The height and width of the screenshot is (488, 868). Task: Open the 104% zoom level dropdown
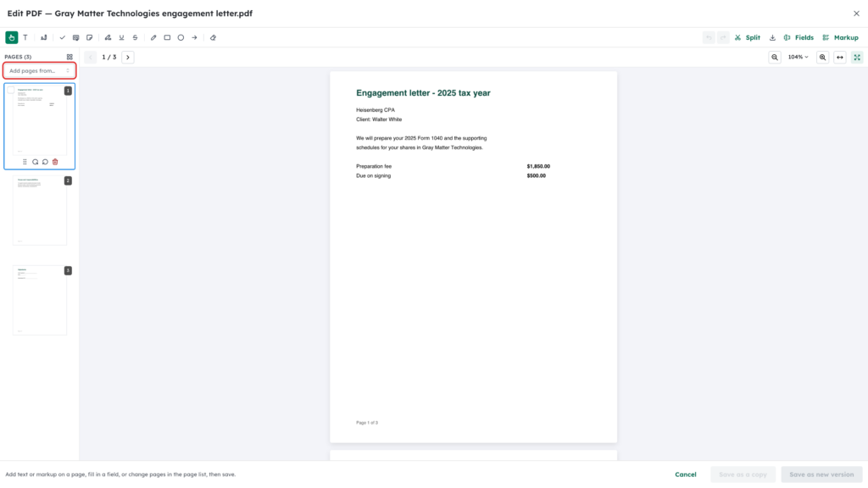798,57
